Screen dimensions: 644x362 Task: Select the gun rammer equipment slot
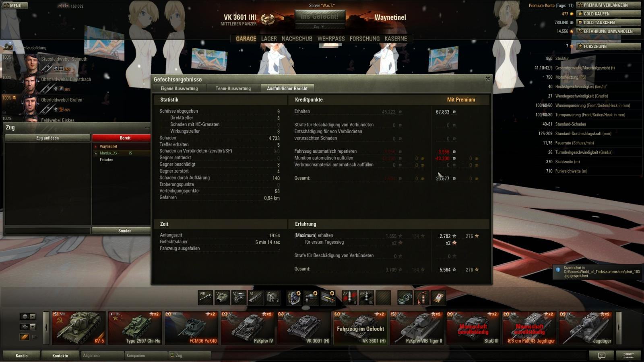311,298
